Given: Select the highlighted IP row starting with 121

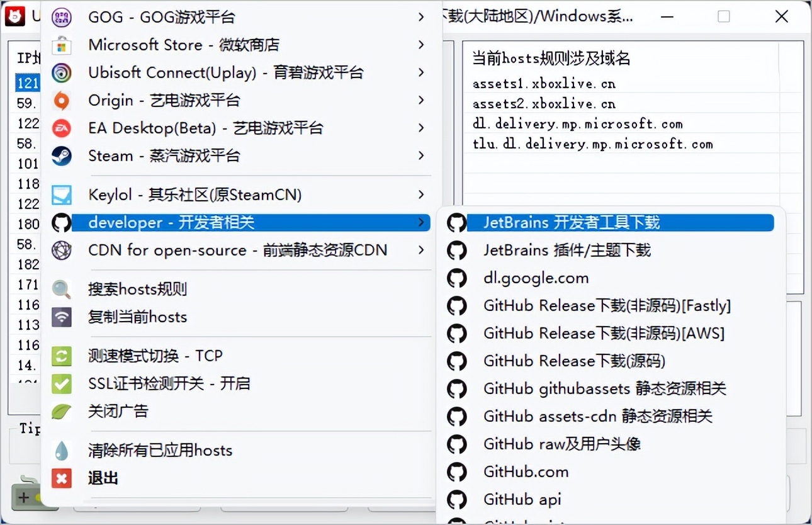Looking at the screenshot, I should tap(27, 83).
